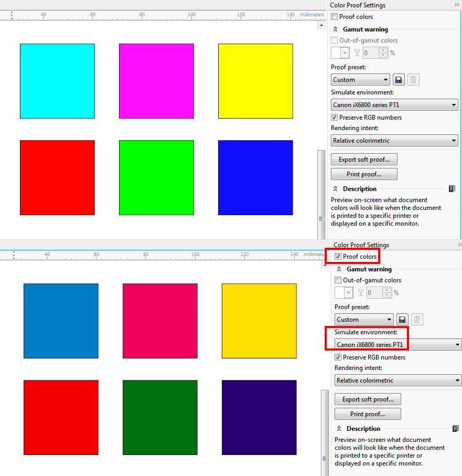Toggle Preserve RGB numbers in the upper panel
This screenshot has width=462, height=476.
335,118
